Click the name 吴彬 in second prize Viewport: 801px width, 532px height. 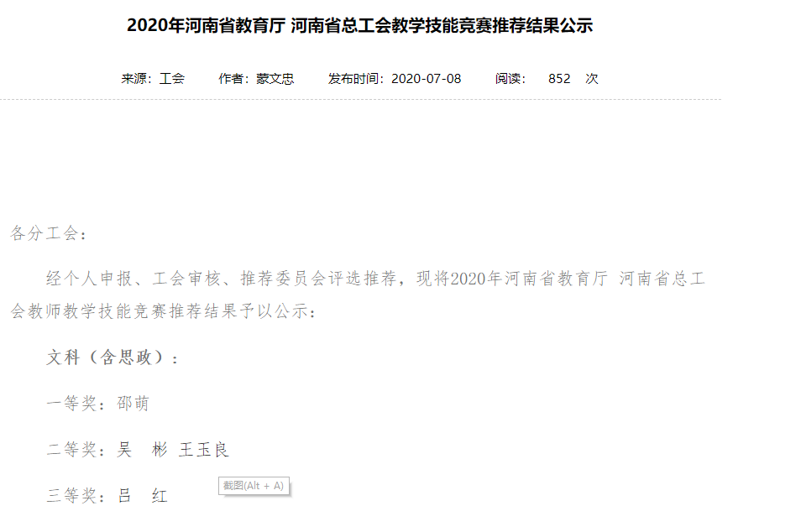[142, 450]
